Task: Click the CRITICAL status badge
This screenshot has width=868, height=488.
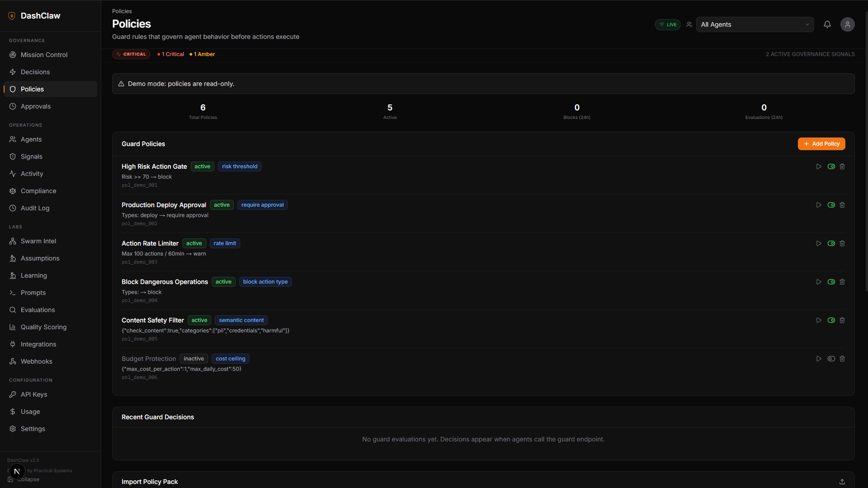Action: [131, 54]
